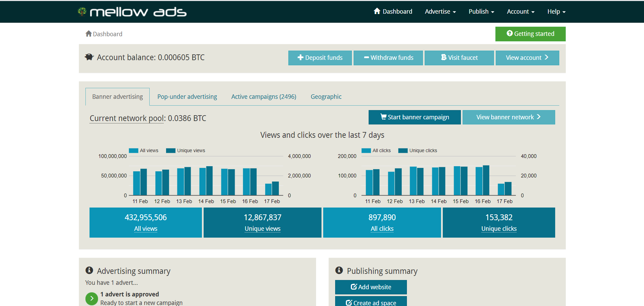The image size is (644, 306).
Task: Click the Dashboard breadcrumb link
Action: 107,34
